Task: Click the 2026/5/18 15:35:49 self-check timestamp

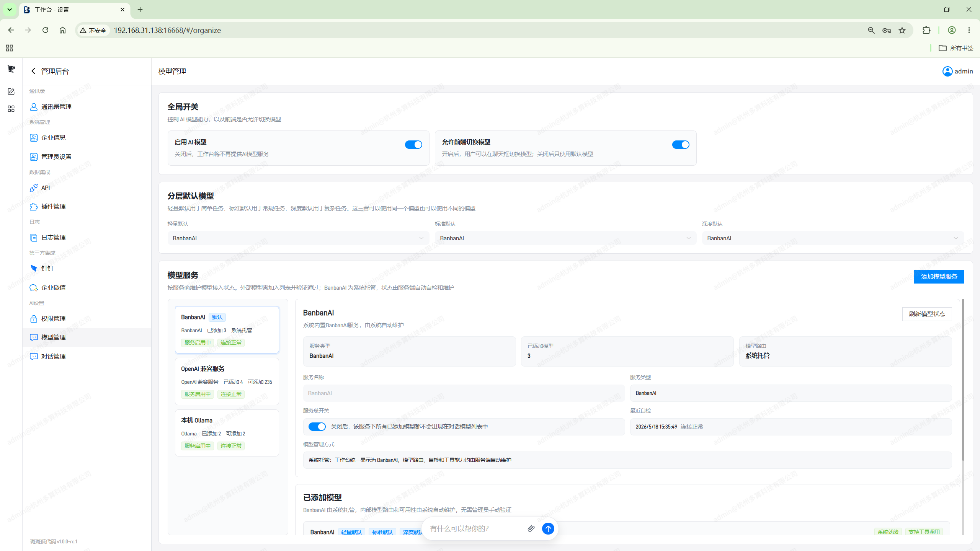Action: pyautogui.click(x=656, y=427)
